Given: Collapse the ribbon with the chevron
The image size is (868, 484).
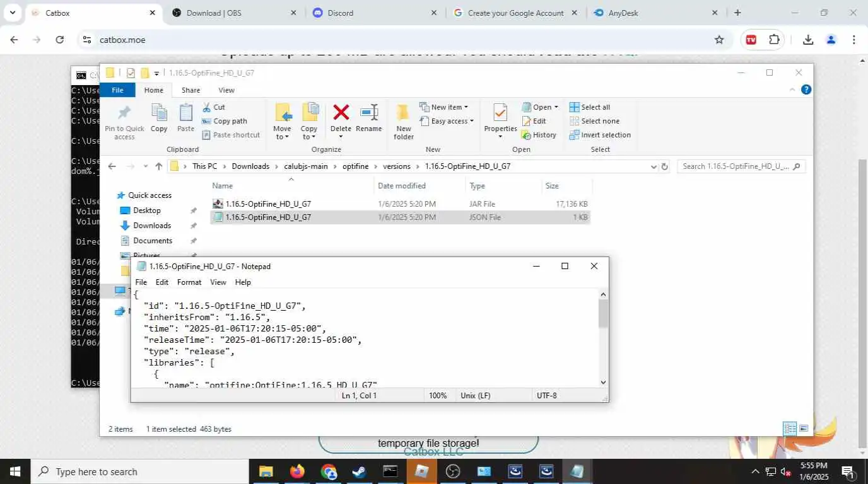Looking at the screenshot, I should pyautogui.click(x=793, y=90).
